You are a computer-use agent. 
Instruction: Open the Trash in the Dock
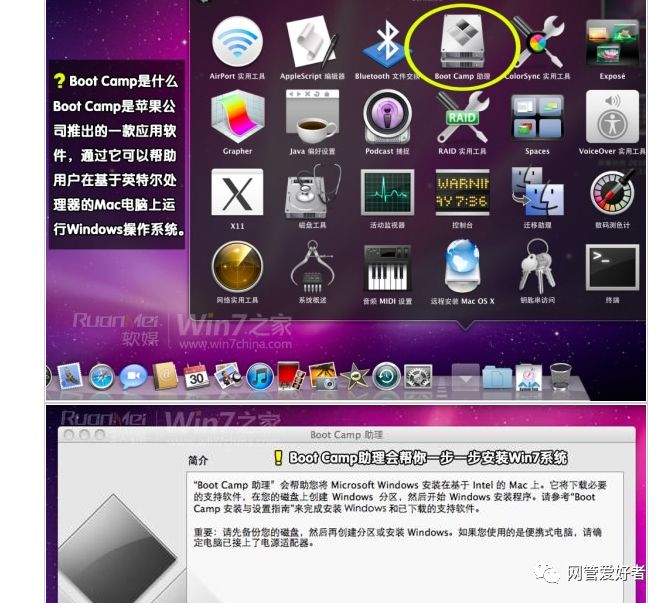tap(561, 376)
